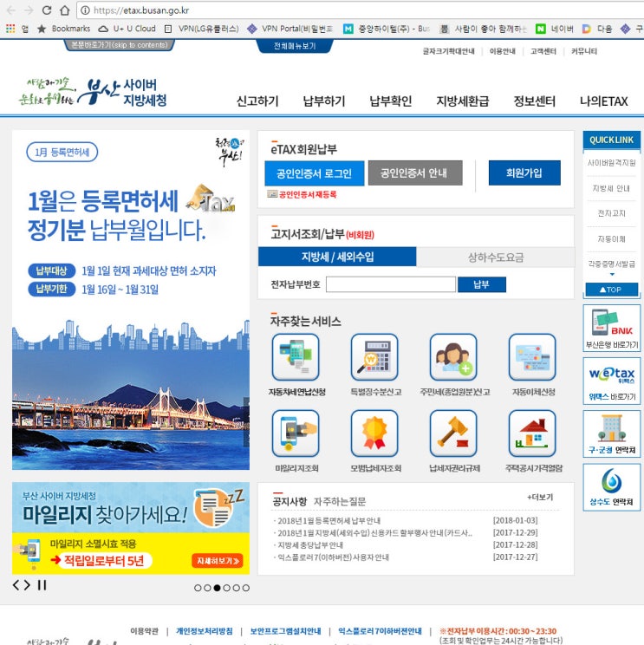Screen dimensions: 644x645
Task: Switch to the 자주하는질문 tab
Action: pyautogui.click(x=340, y=501)
